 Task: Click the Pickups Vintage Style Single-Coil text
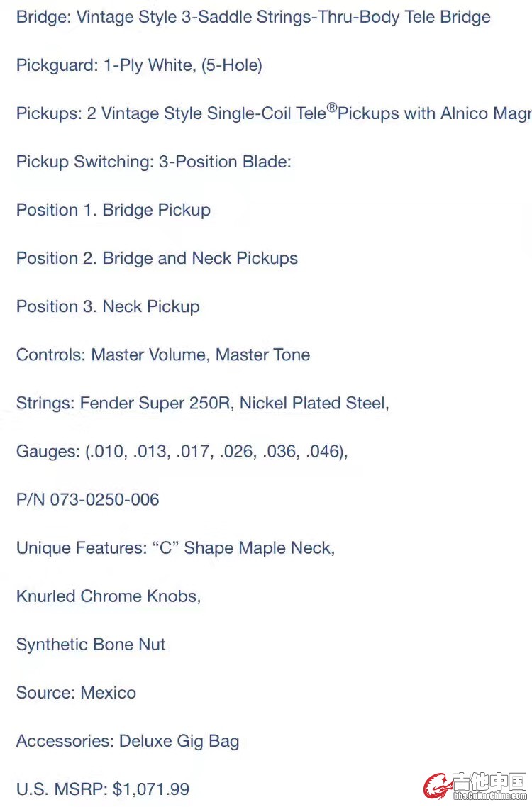[274, 113]
